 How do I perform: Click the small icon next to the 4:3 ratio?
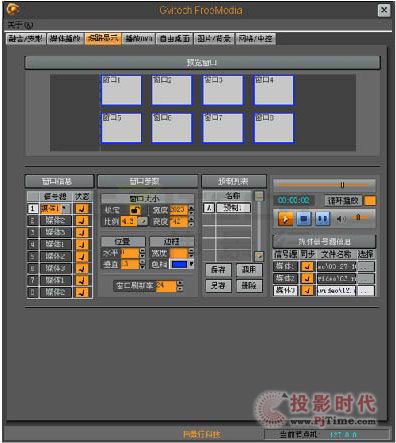point(143,221)
